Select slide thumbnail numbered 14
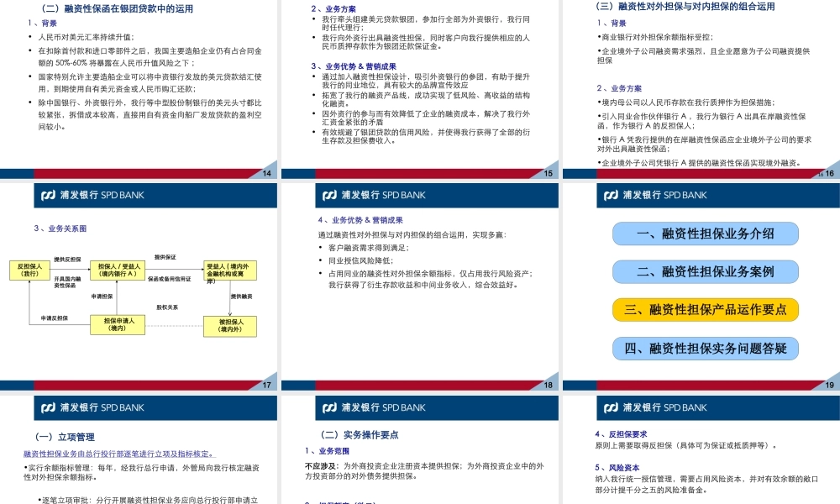 point(139,89)
